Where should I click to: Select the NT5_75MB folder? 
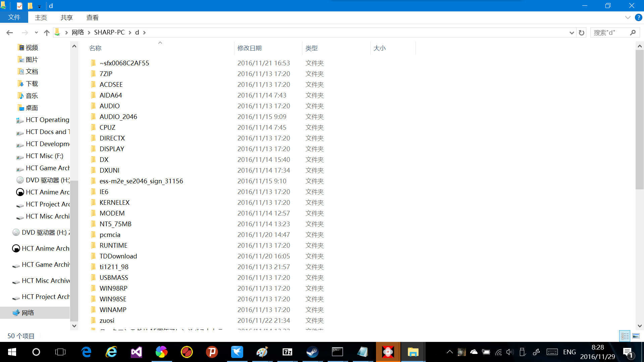pyautogui.click(x=115, y=224)
